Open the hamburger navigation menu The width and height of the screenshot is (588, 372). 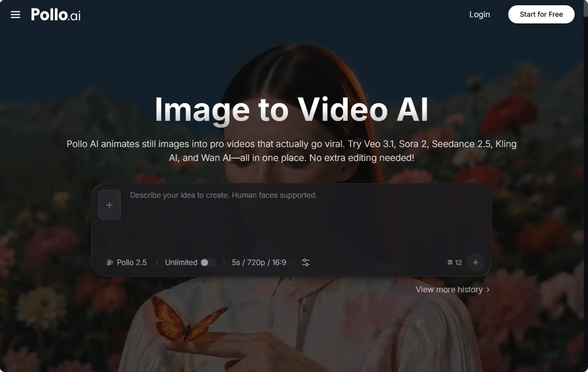(x=15, y=14)
